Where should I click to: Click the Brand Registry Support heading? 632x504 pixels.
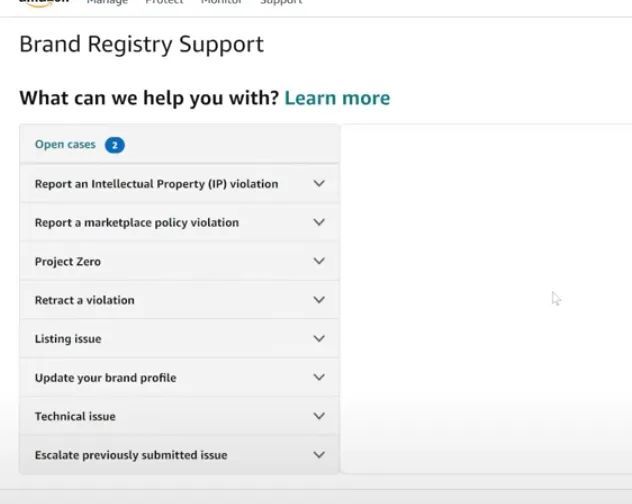[141, 45]
